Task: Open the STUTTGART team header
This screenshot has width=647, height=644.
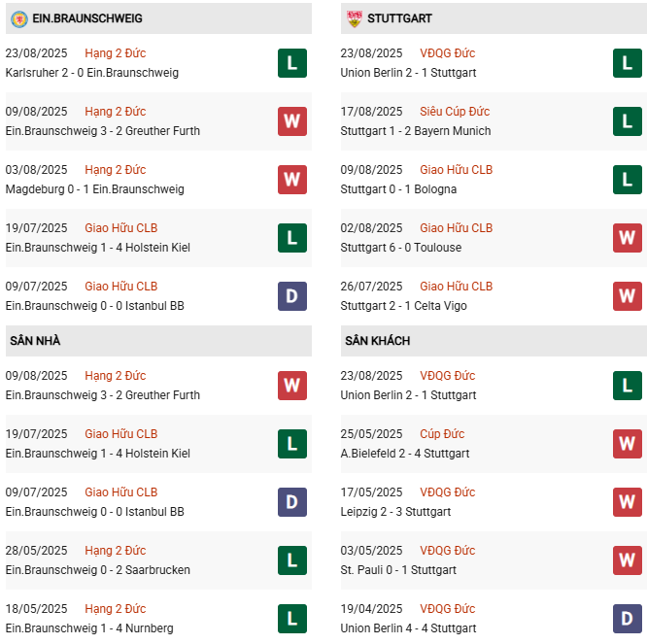Action: 400,18
